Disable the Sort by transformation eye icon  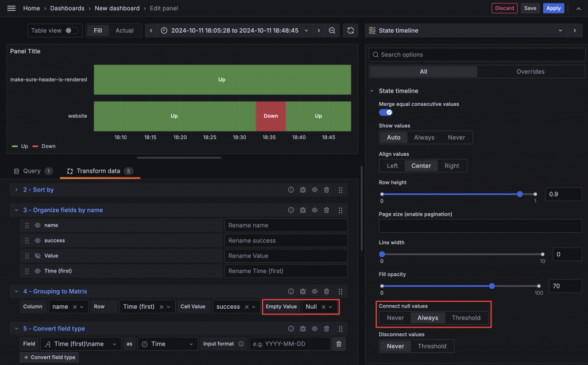pos(315,190)
